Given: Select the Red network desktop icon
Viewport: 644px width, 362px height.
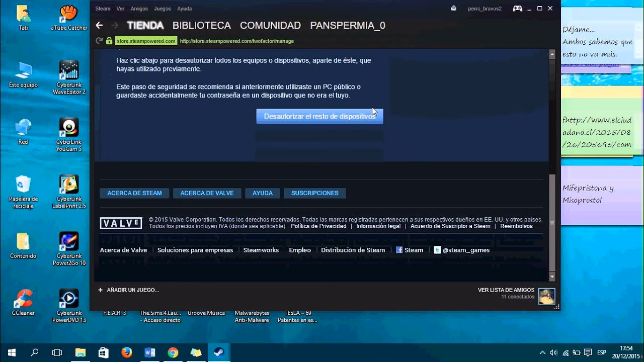Looking at the screenshot, I should (x=23, y=131).
